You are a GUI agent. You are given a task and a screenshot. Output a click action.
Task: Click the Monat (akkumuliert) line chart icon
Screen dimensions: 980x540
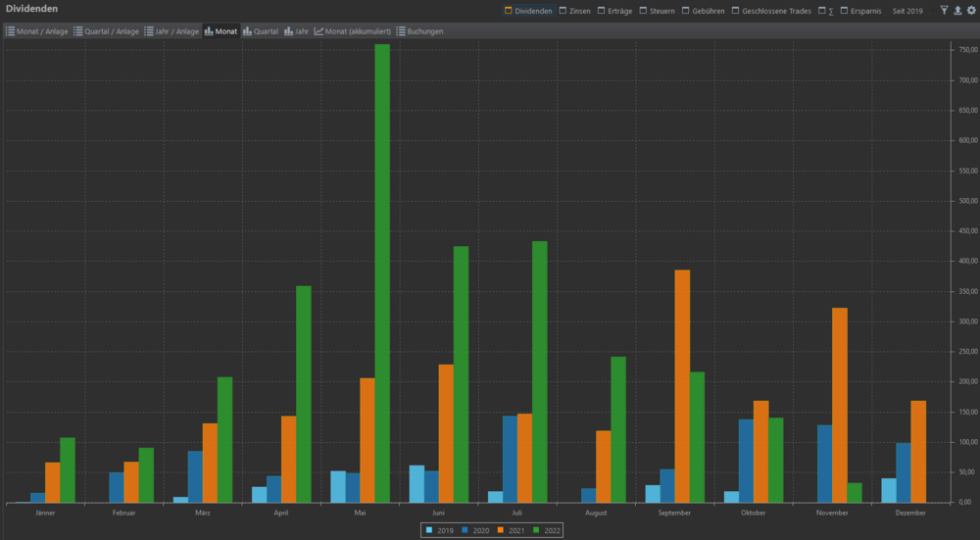click(x=319, y=31)
